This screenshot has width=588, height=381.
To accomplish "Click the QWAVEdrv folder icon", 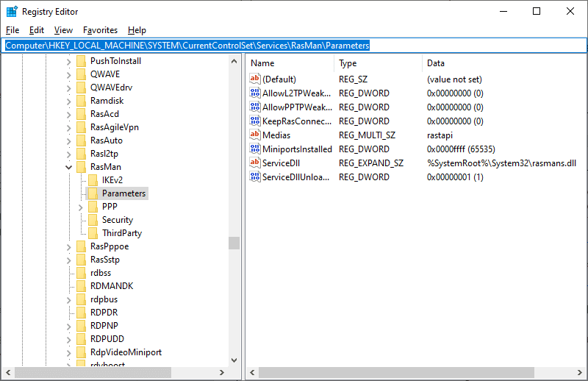I will [x=81, y=88].
